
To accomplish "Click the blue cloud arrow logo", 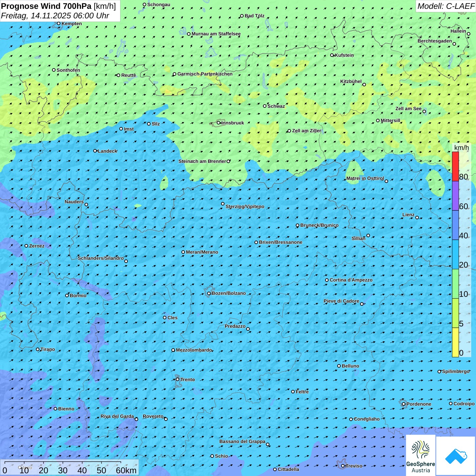I will click(x=456, y=456).
